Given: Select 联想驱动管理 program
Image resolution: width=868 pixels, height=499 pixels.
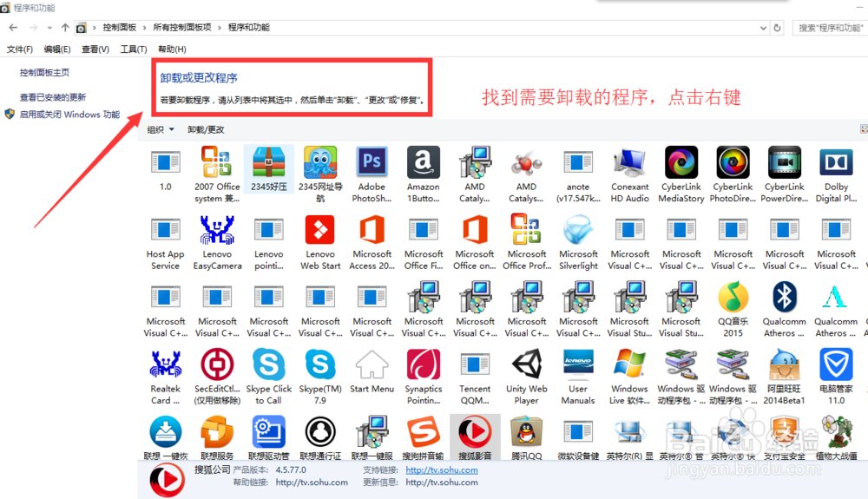Looking at the screenshot, I should click(268, 437).
